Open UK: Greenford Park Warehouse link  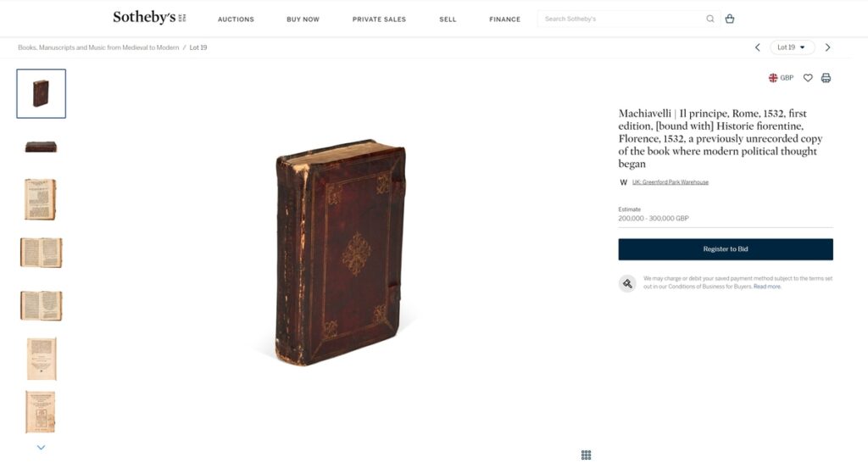(x=670, y=182)
